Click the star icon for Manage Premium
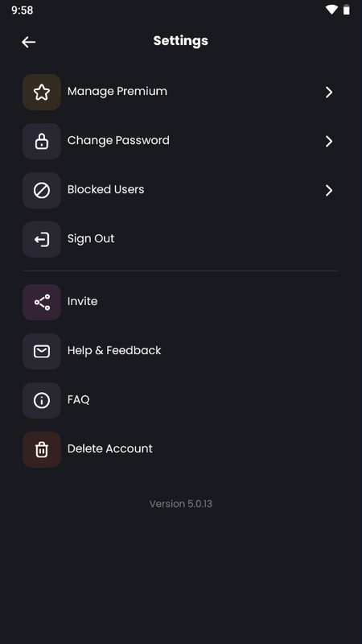Viewport: 362px width, 644px height. tap(42, 93)
